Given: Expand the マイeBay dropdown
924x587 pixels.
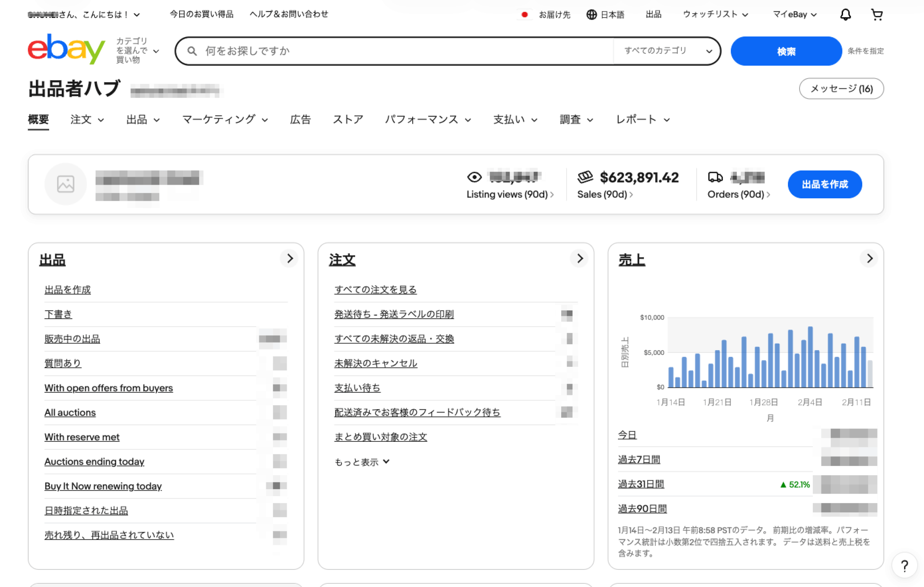Looking at the screenshot, I should pos(794,14).
